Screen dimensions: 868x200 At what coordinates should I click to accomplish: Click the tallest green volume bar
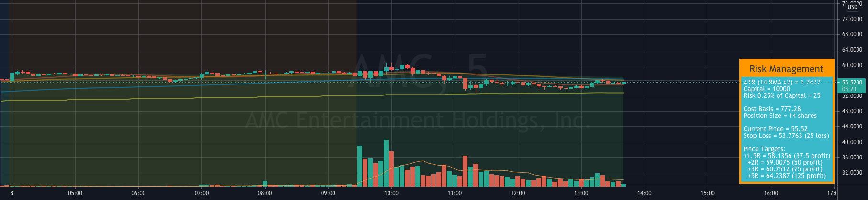pyautogui.click(x=386, y=163)
